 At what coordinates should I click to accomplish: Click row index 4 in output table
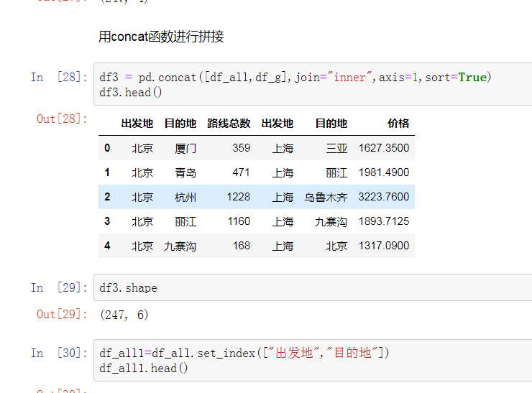point(107,246)
